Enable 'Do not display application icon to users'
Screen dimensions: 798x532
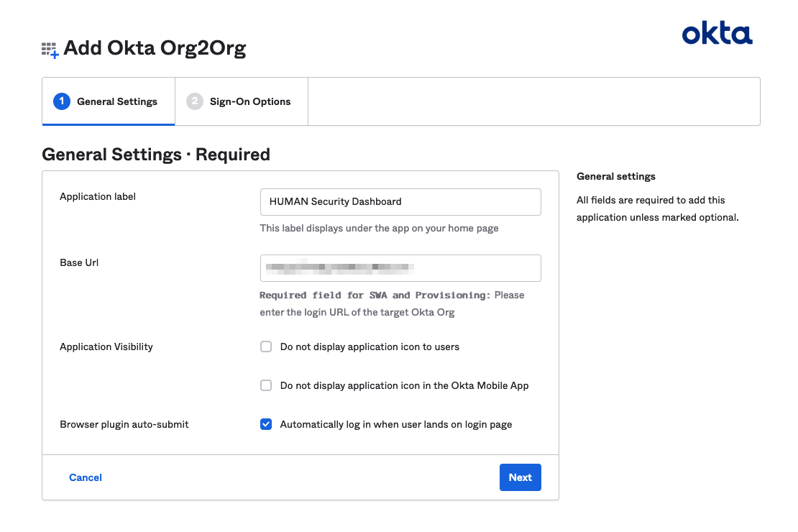tap(266, 347)
